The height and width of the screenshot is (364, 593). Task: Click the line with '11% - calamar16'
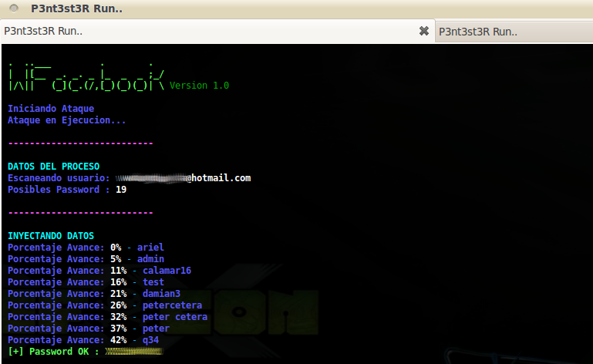coord(99,271)
